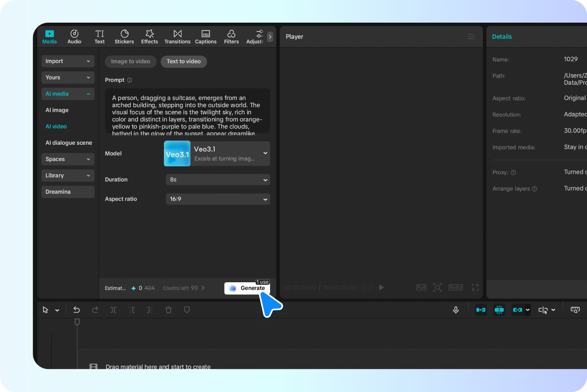Toggle the magnetic snapping icon
Image resolution: width=587 pixels, height=392 pixels.
pyautogui.click(x=499, y=310)
